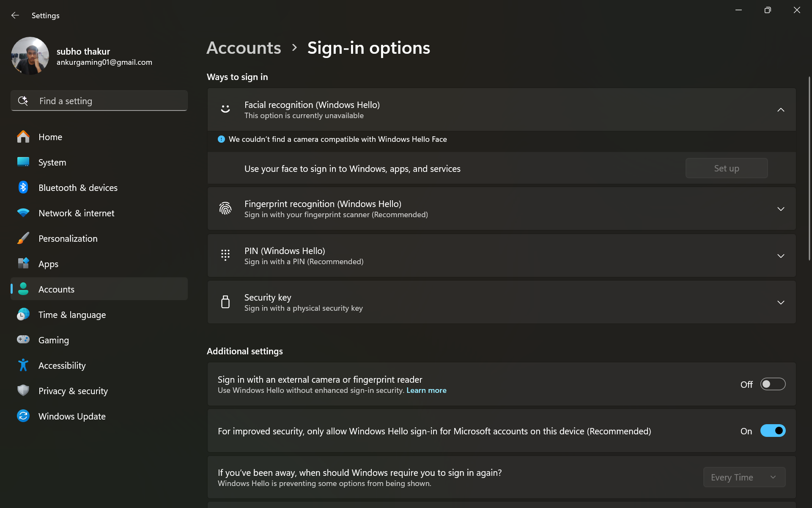The width and height of the screenshot is (812, 508).
Task: Click the Time & language globe icon
Action: [x=23, y=315]
